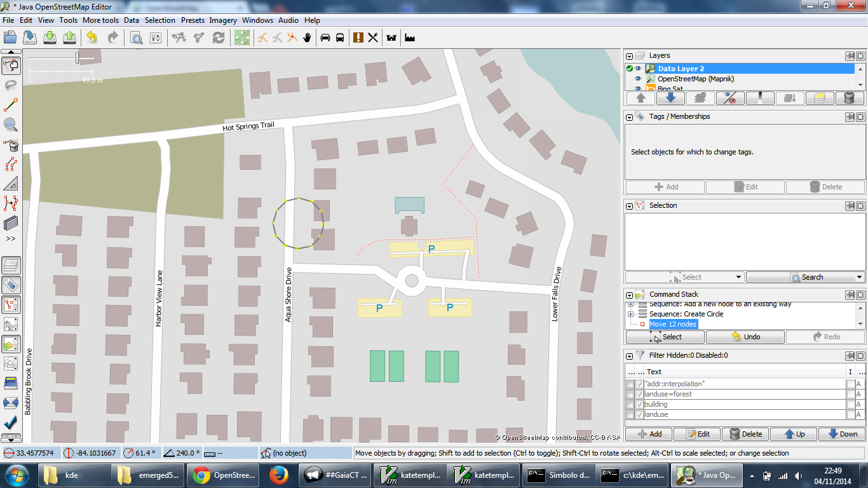Image resolution: width=868 pixels, height=488 pixels.
Task: Activate the Draw nodes tool in left toolbar
Action: tap(11, 105)
